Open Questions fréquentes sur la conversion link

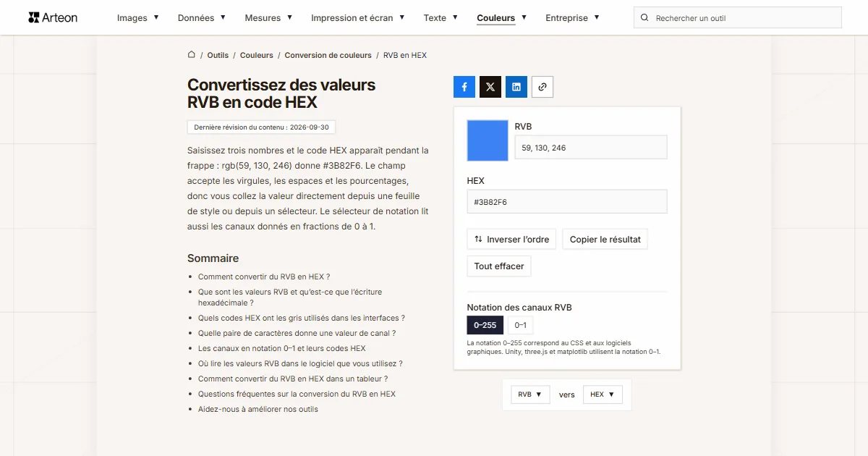[x=297, y=394]
